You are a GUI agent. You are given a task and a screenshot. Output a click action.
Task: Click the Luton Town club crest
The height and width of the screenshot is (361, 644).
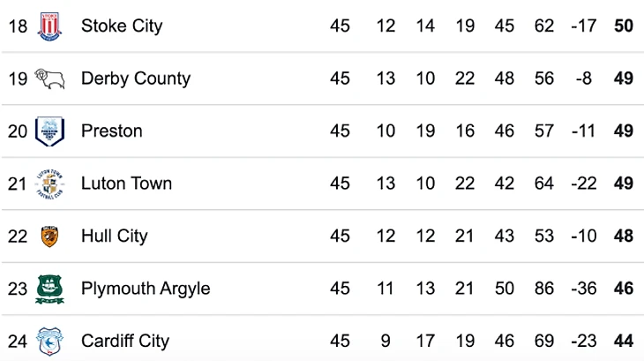click(49, 184)
